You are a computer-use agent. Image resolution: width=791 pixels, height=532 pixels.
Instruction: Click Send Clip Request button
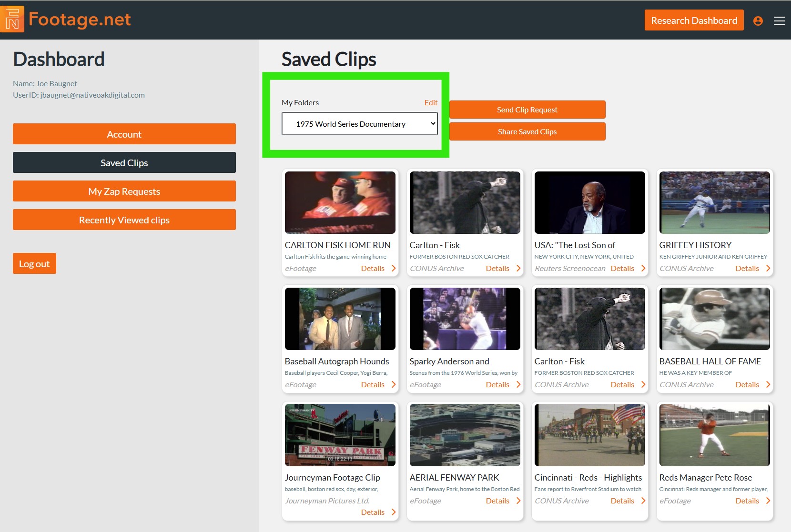pos(527,110)
